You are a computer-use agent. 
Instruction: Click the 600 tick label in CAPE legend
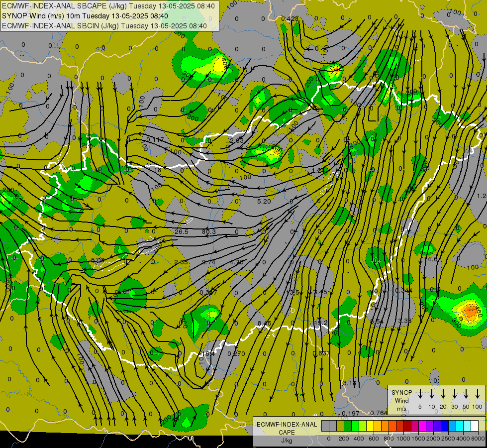(x=374, y=439)
